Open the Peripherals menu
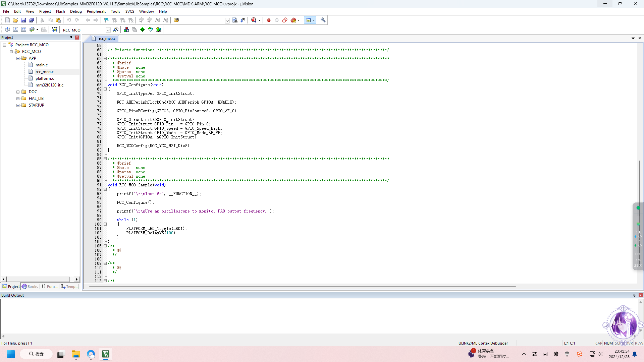644x362 pixels. [x=96, y=11]
